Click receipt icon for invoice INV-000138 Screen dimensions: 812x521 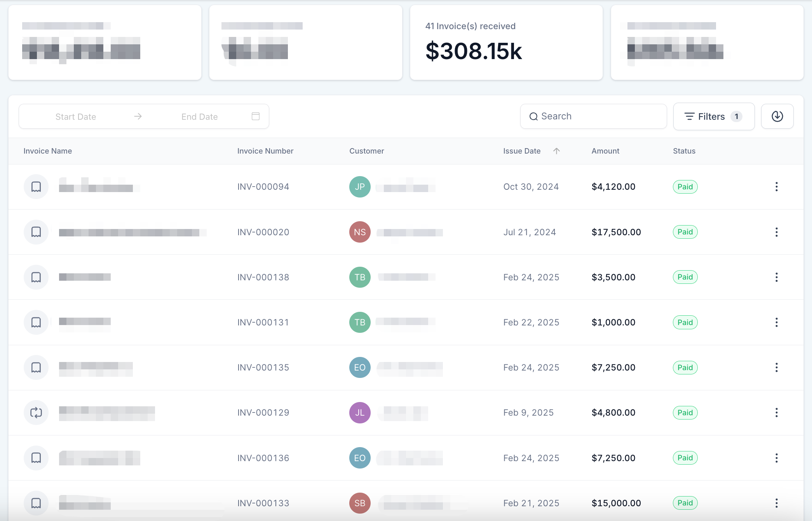(x=36, y=277)
